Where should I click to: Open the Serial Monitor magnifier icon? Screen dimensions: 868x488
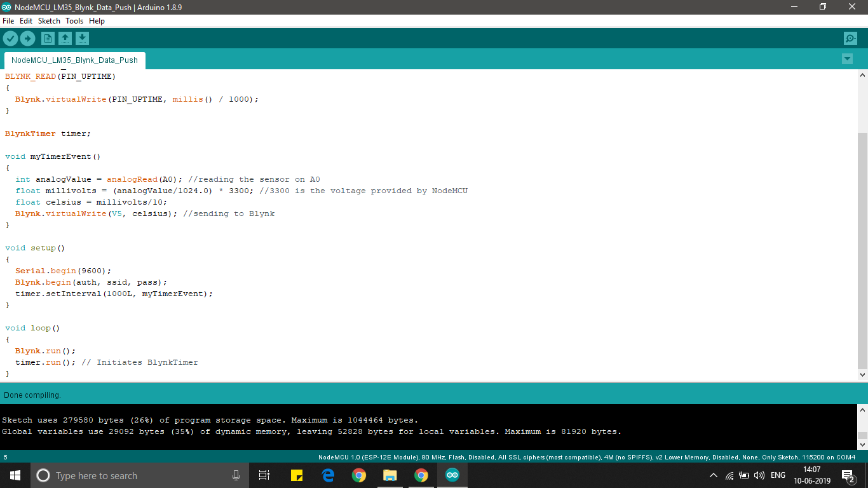click(x=850, y=39)
